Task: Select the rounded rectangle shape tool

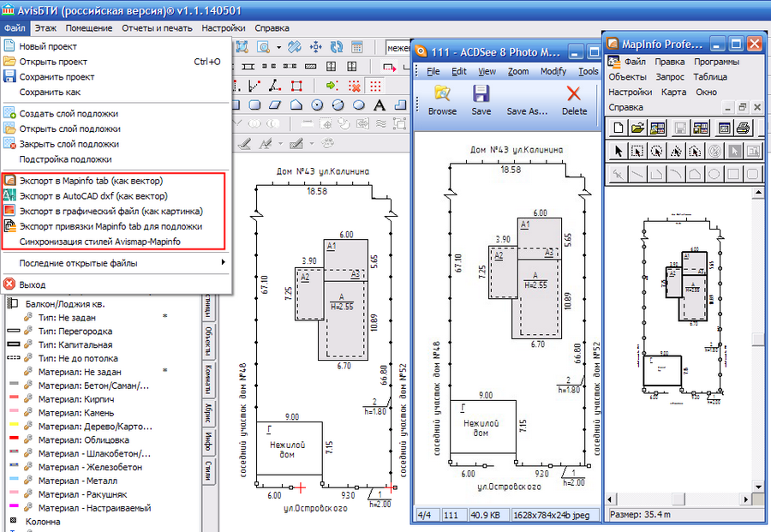Action: pos(254,105)
